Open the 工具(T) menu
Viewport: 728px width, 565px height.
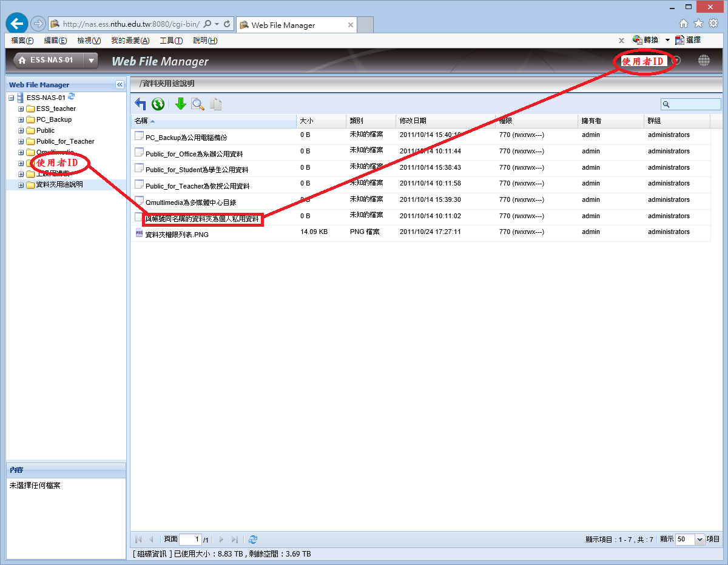click(170, 41)
